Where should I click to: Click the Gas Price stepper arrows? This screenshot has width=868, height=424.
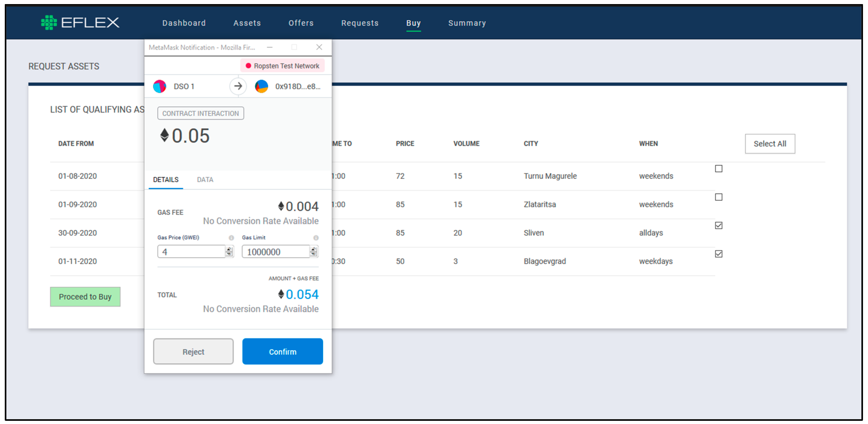[x=229, y=252]
